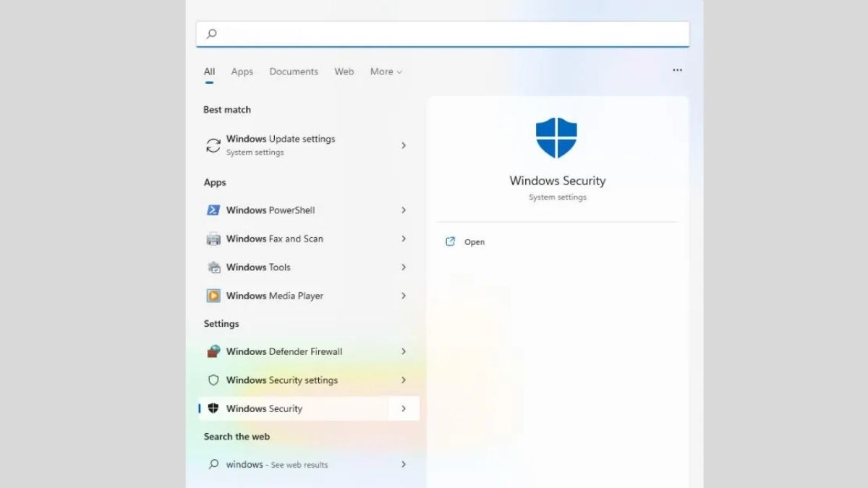Click the Windows Defender Firewall icon
This screenshot has height=488, width=868.
coord(212,351)
